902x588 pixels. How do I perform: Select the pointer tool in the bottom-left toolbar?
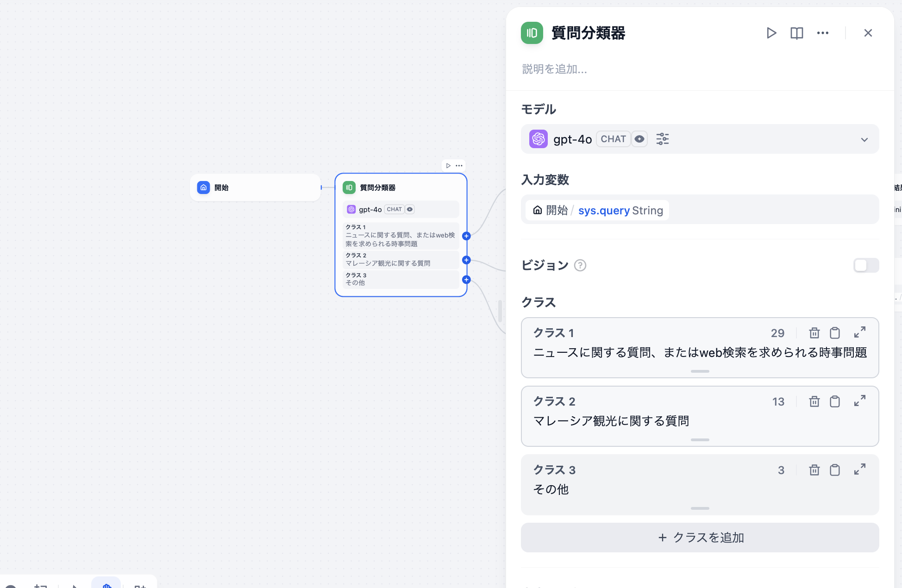(x=74, y=586)
